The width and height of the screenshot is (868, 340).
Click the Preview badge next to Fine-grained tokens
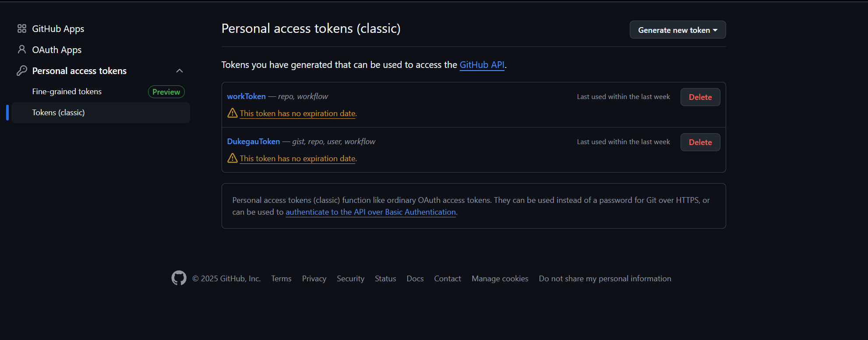click(166, 92)
